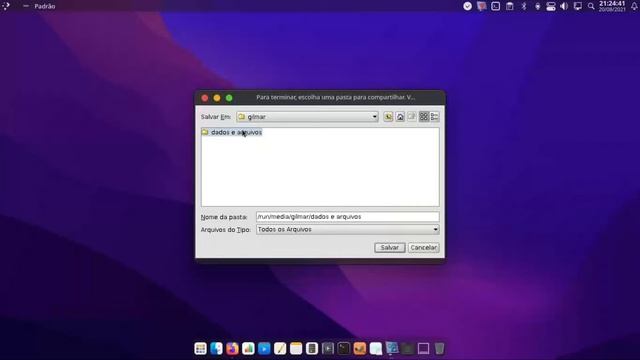The height and width of the screenshot is (360, 640).
Task: Open the app grid launcher in the dock
Action: click(200, 349)
